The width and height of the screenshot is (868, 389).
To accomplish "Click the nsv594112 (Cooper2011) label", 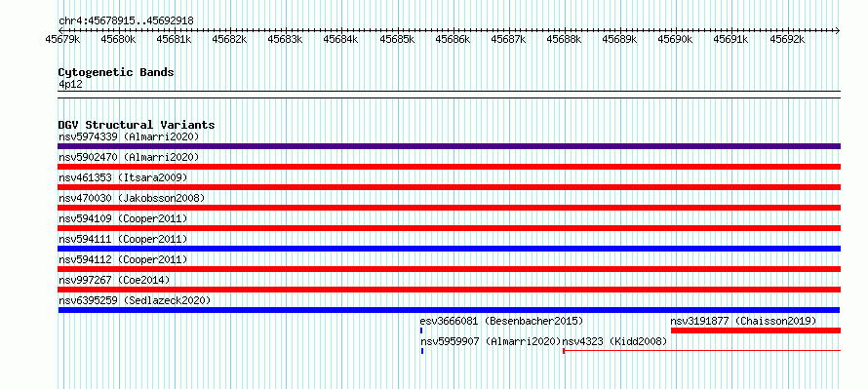I will 123,259.
